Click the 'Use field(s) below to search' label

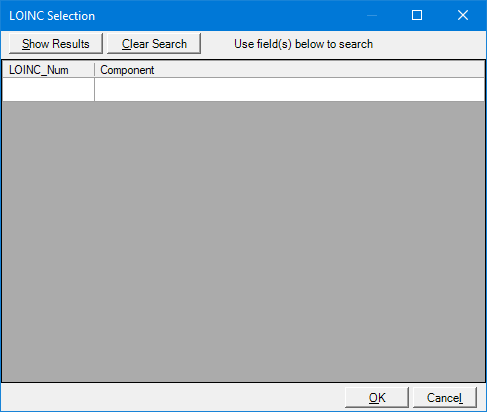tap(303, 44)
